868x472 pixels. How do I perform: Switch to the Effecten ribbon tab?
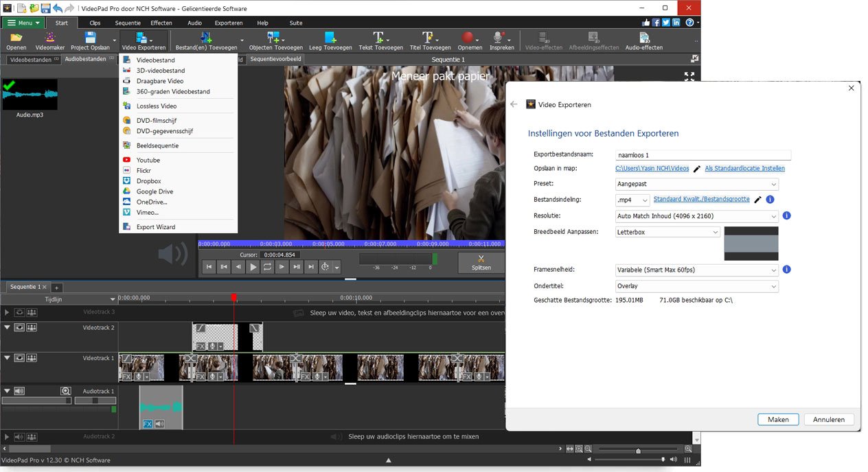click(161, 23)
